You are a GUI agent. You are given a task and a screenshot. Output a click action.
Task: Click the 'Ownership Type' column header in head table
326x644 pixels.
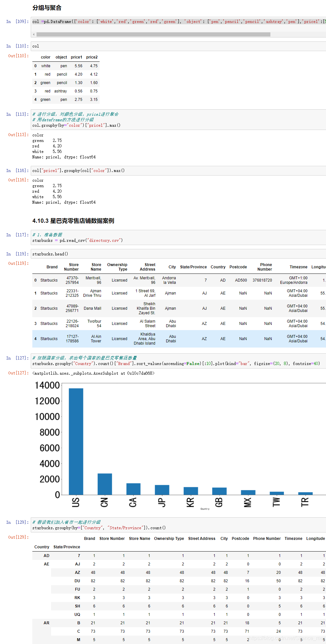tap(117, 267)
